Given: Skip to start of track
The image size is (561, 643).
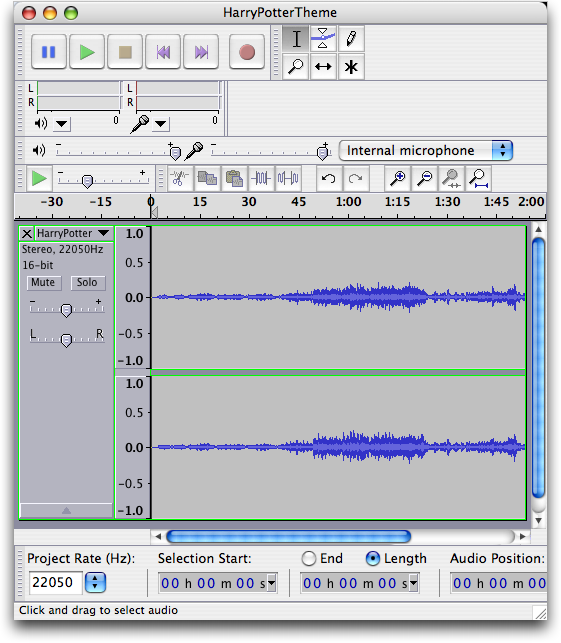Looking at the screenshot, I should [x=163, y=52].
